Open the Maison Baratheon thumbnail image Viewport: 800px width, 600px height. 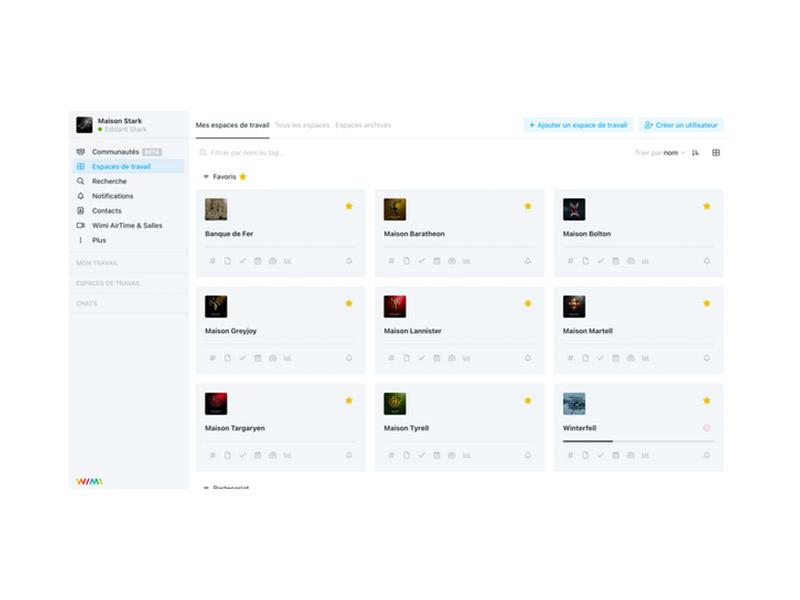395,209
